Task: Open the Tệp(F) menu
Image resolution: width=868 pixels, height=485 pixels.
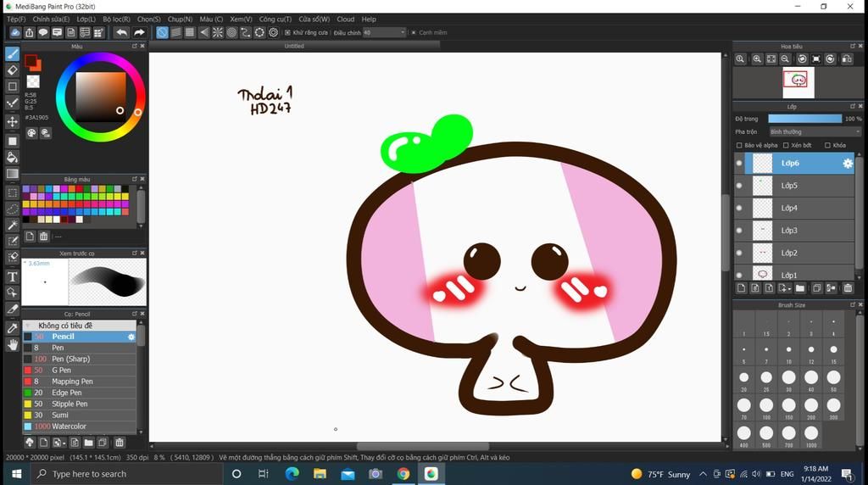Action: point(16,19)
